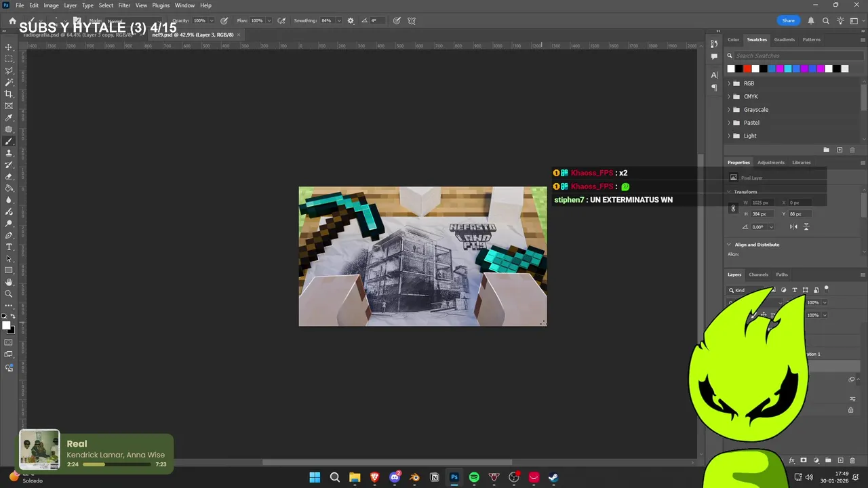
Task: Select the Clone Stamp tool
Action: 9,153
